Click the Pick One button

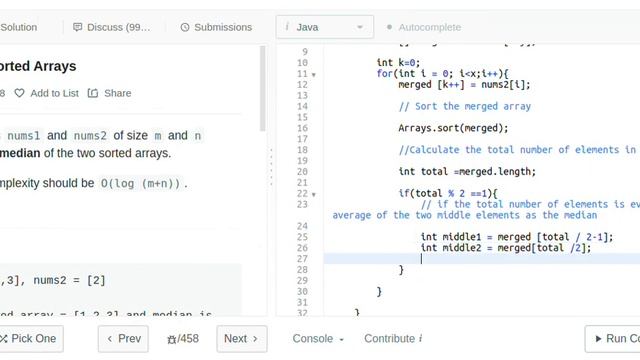pyautogui.click(x=31, y=339)
